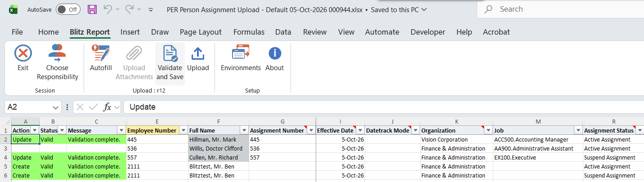Switch to the Page Layout tab

(x=201, y=32)
